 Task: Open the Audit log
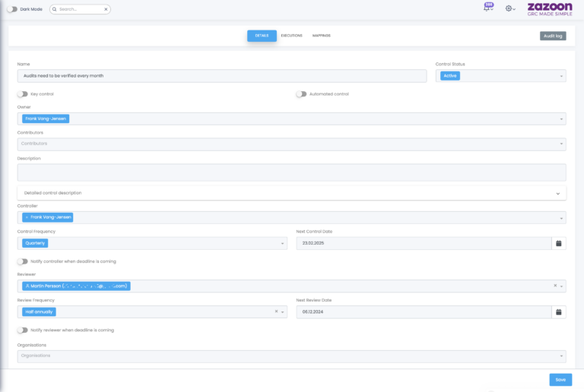pyautogui.click(x=552, y=36)
